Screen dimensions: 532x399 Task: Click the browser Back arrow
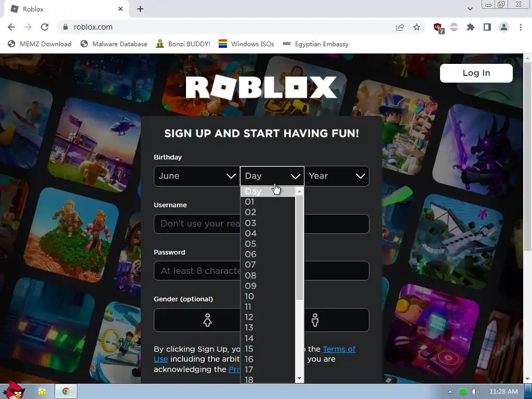[11, 27]
